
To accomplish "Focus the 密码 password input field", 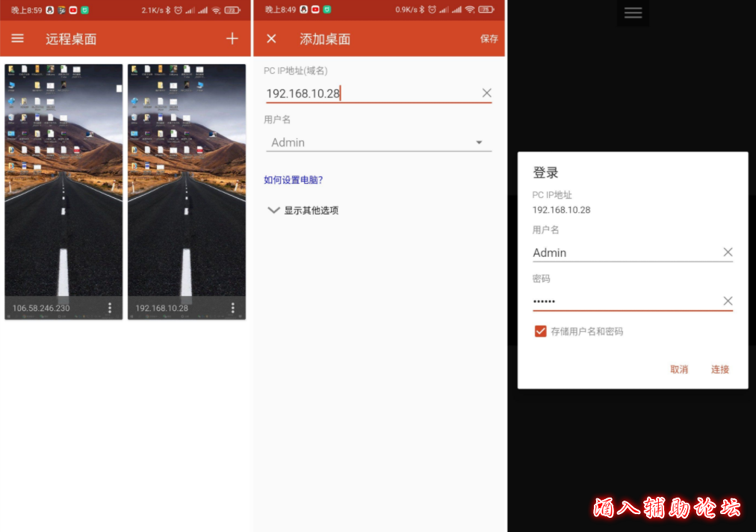I will coord(624,301).
